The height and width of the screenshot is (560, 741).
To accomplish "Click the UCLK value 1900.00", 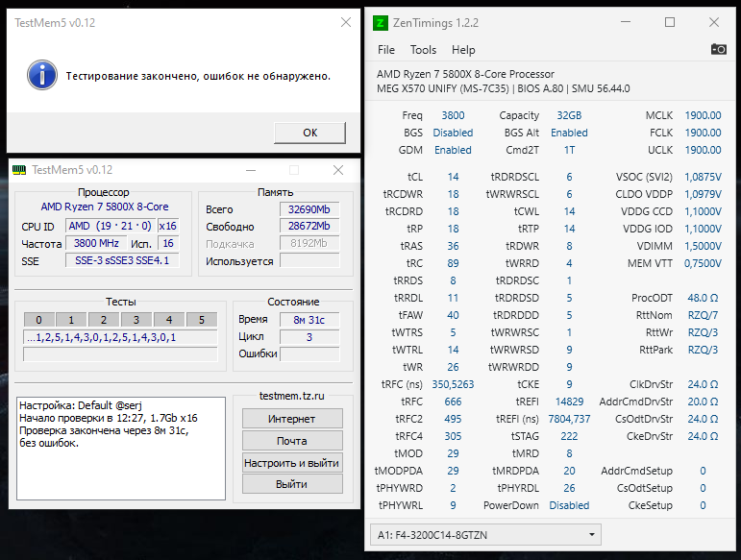I will click(x=704, y=150).
